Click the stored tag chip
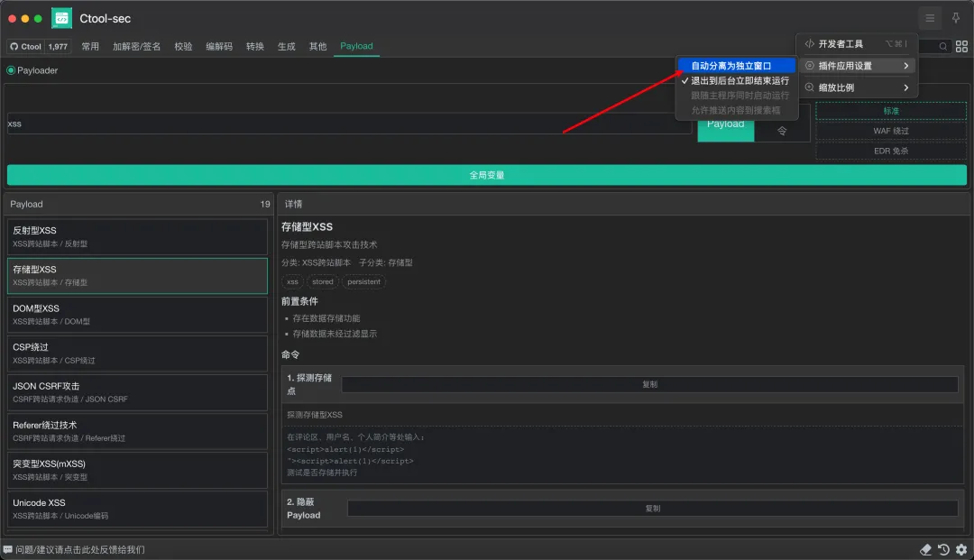Image resolution: width=974 pixels, height=560 pixels. click(322, 282)
